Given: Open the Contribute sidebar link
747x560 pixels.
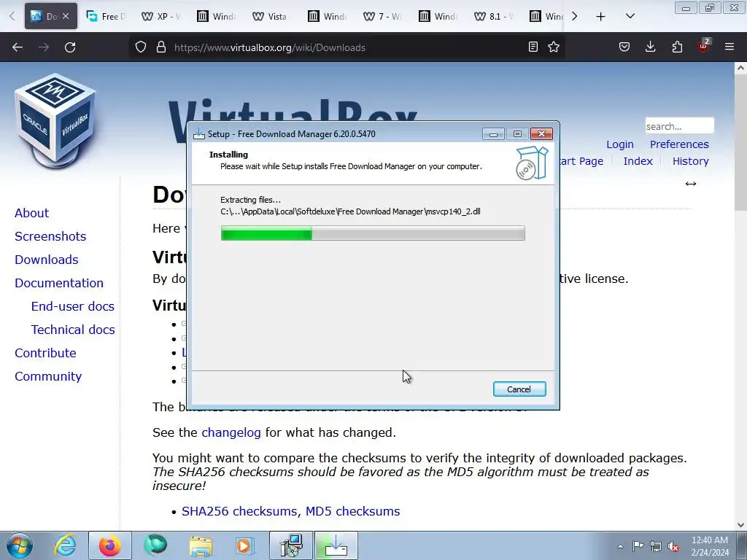Looking at the screenshot, I should [x=45, y=353].
